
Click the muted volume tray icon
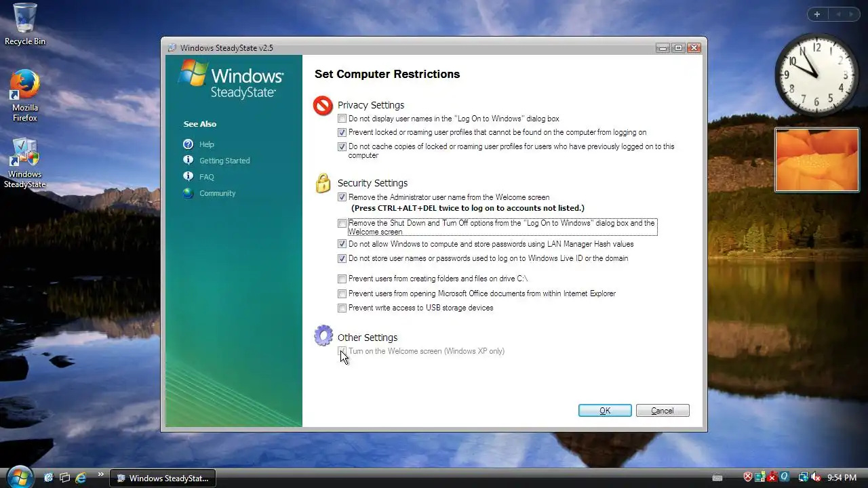(816, 478)
